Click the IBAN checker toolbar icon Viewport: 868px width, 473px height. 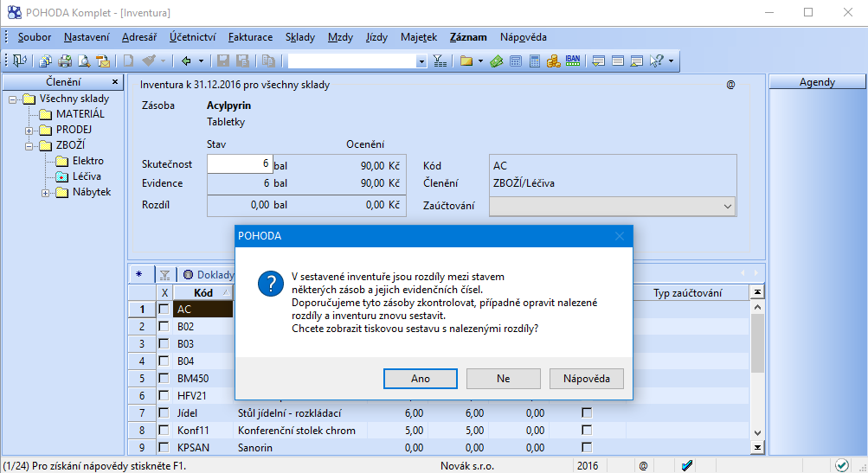(x=572, y=61)
